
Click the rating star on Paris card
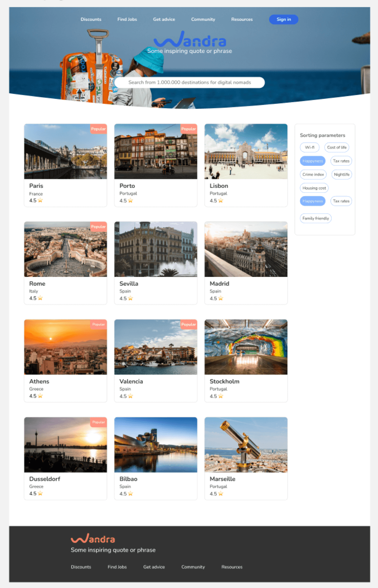pyautogui.click(x=40, y=200)
